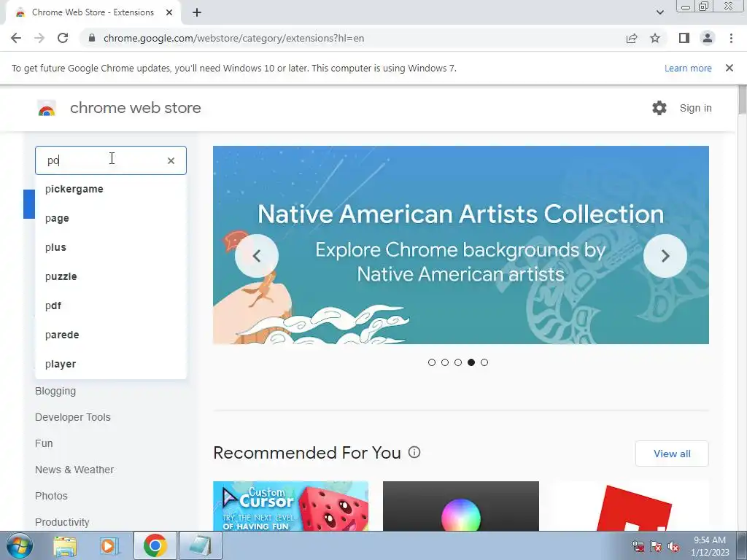Show next carousel banner
747x560 pixels.
(665, 256)
